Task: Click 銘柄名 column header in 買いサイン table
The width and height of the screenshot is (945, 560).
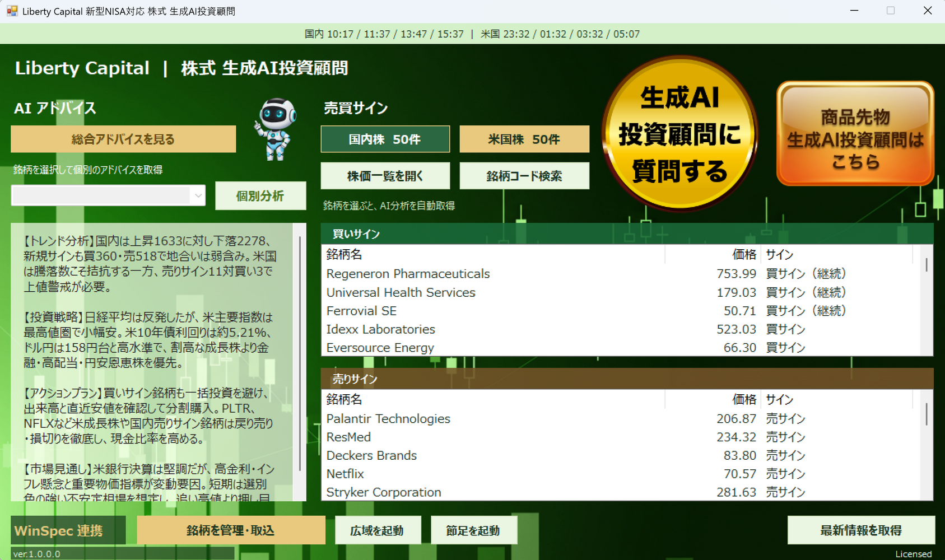Action: click(x=493, y=255)
